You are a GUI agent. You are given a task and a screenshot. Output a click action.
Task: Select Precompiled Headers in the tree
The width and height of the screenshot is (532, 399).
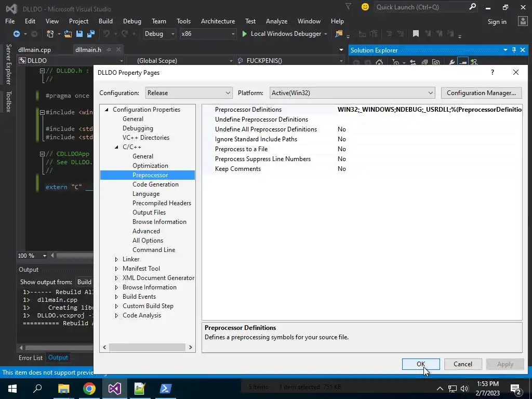coord(162,203)
